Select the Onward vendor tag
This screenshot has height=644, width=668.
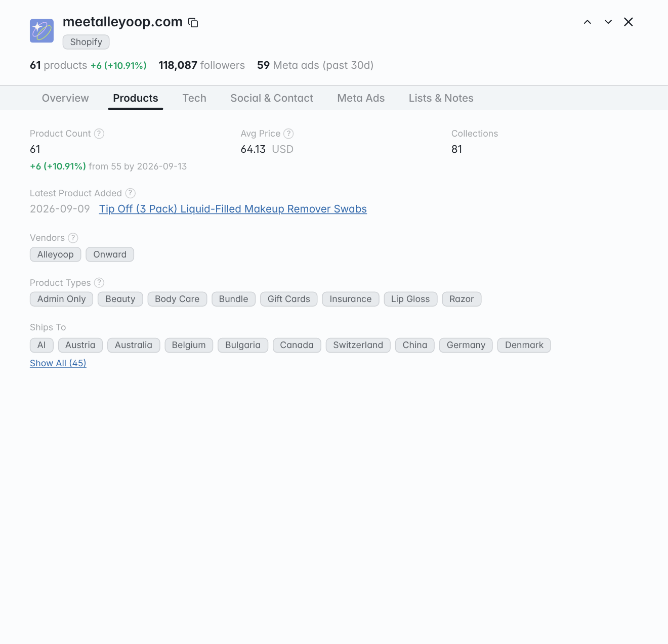110,254
